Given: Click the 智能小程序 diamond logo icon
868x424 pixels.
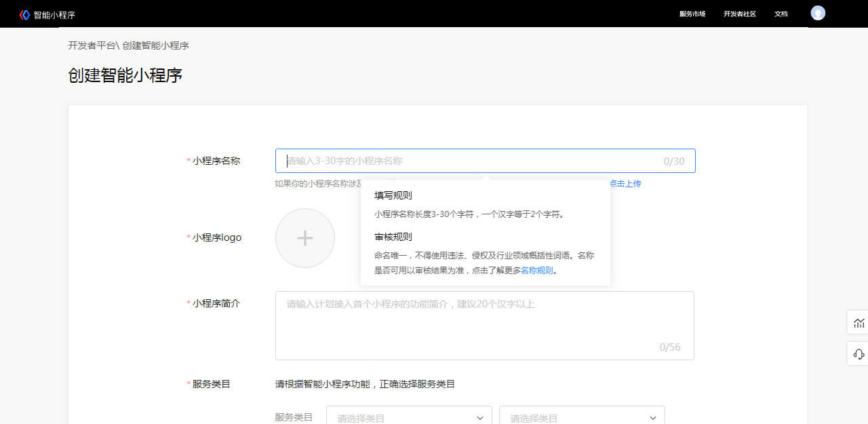Looking at the screenshot, I should point(24,13).
